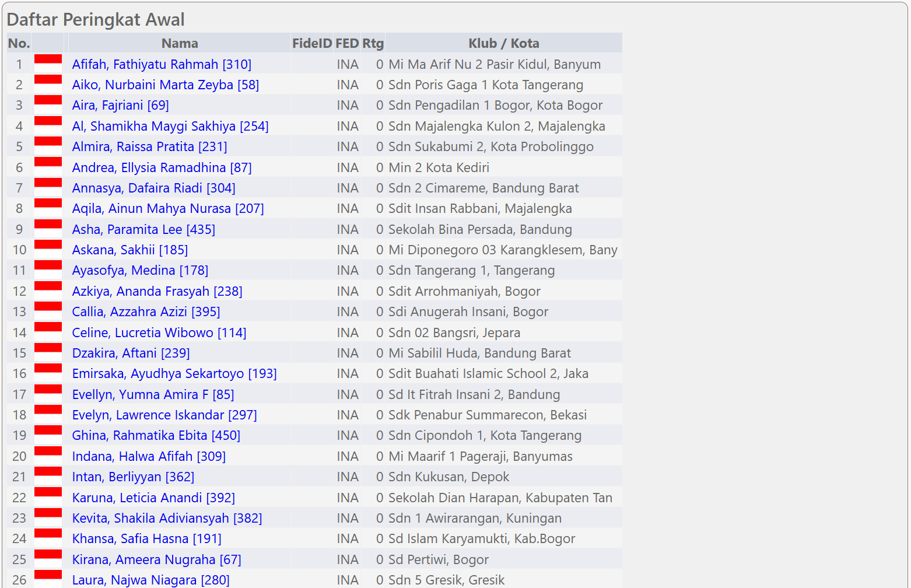The image size is (911, 588).
Task: Click the FED column header
Action: (347, 43)
